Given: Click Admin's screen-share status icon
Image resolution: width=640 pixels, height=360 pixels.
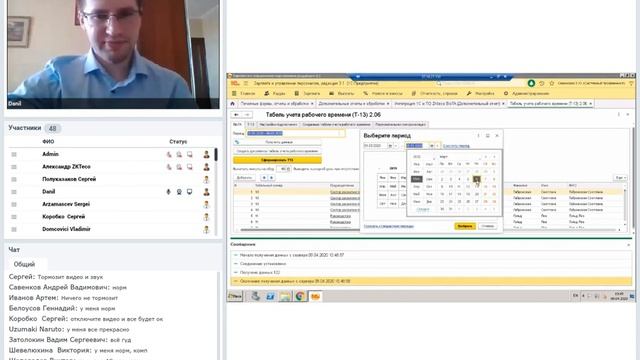Looking at the screenshot, I should 190,154.
